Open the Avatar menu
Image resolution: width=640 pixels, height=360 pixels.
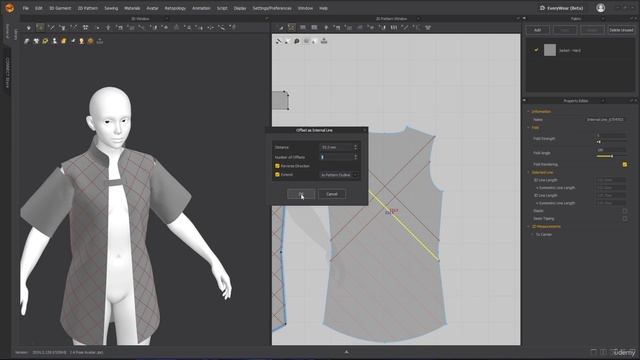click(152, 8)
